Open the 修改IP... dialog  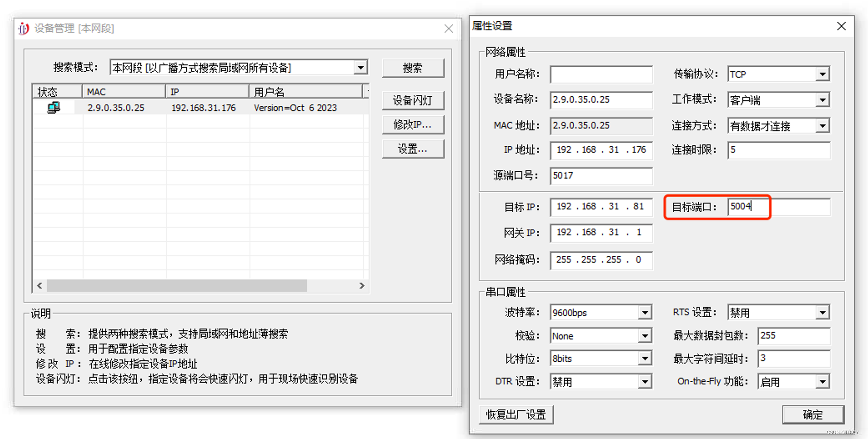[413, 125]
